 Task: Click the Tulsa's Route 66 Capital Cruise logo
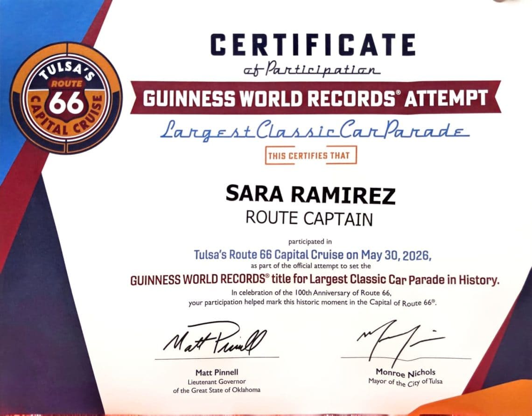point(66,98)
